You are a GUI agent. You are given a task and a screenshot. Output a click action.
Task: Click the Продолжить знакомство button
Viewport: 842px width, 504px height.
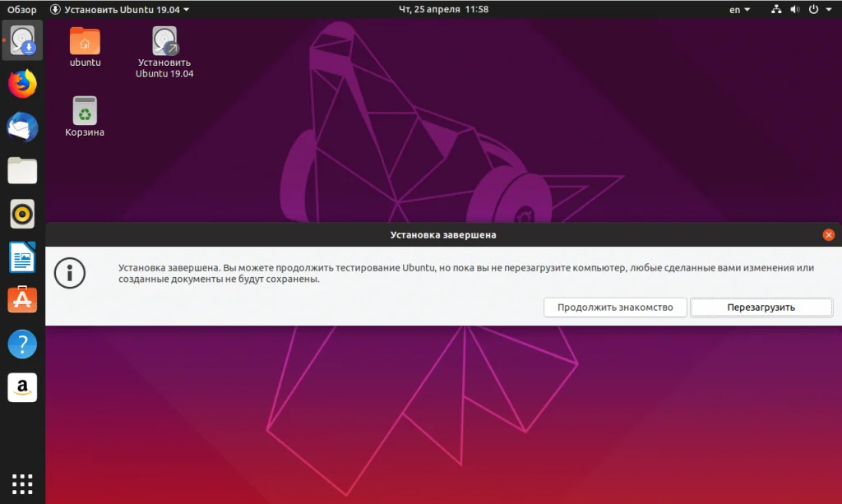pos(615,307)
